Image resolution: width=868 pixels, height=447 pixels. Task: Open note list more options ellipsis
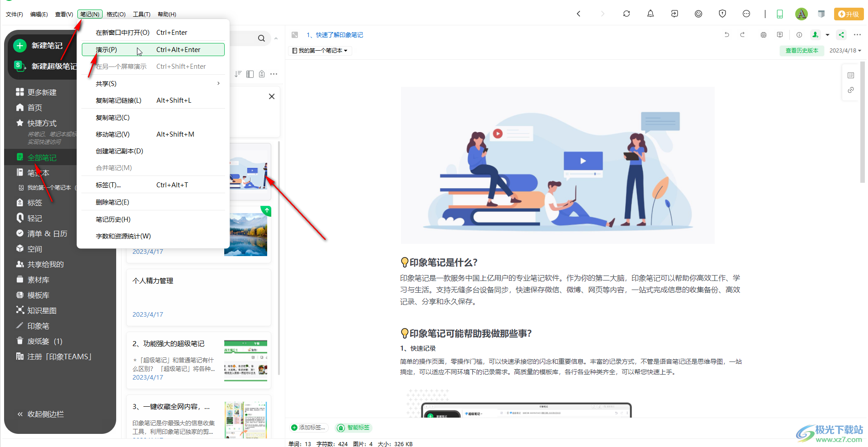coord(274,74)
